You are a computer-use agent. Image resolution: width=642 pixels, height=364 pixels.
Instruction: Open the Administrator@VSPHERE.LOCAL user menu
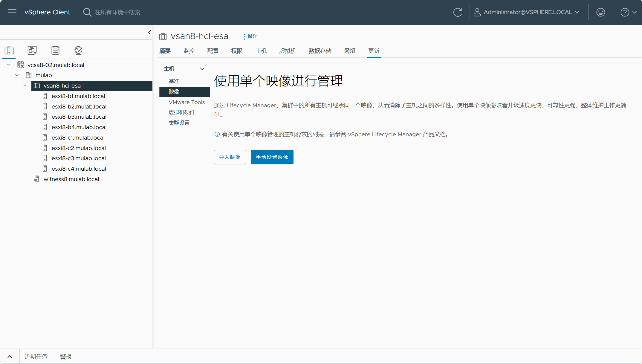[x=526, y=12]
